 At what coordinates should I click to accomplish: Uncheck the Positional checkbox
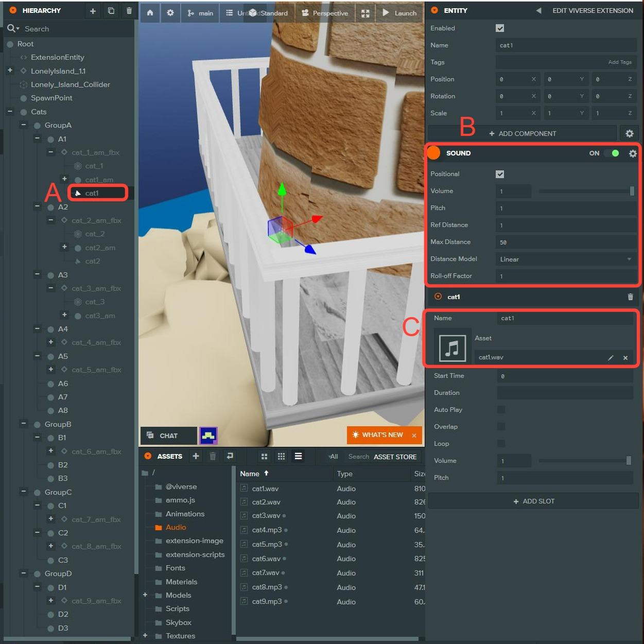click(500, 174)
